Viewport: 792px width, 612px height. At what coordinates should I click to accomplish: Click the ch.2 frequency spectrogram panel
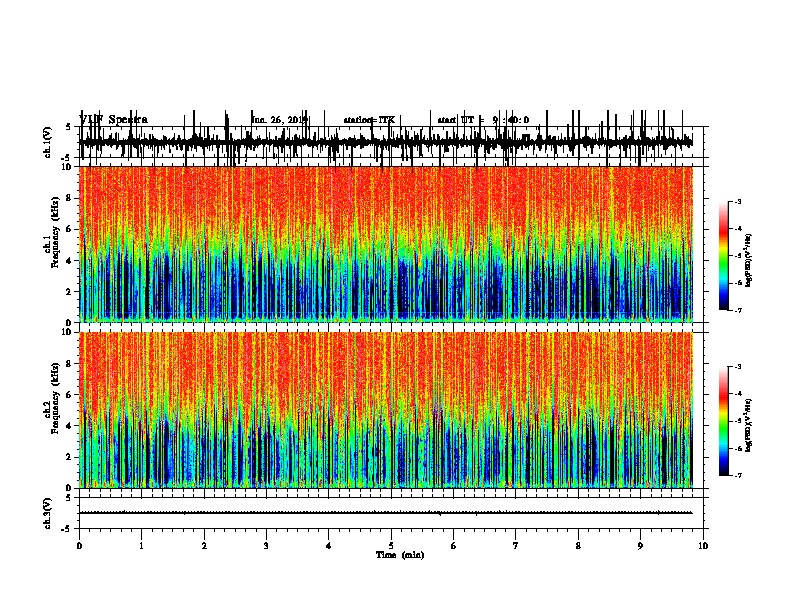(x=386, y=410)
